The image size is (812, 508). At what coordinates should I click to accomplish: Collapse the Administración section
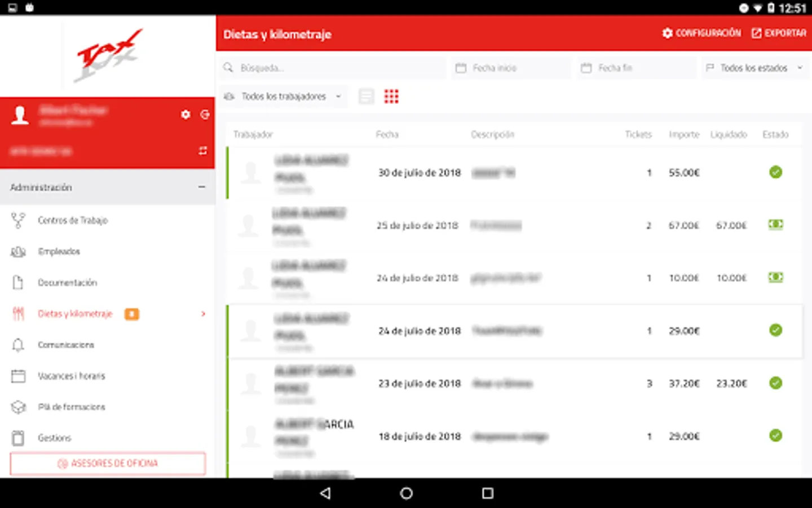pos(201,187)
